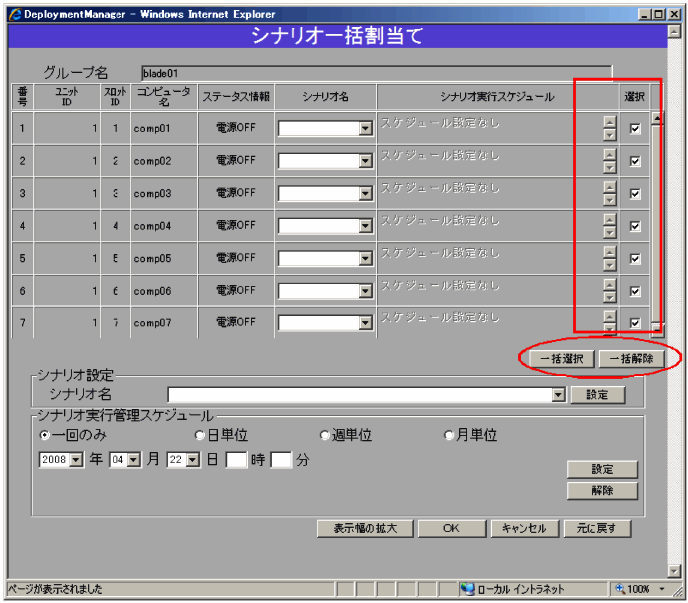Click the table scrollbar up arrow
The height and width of the screenshot is (603, 688).
click(657, 119)
